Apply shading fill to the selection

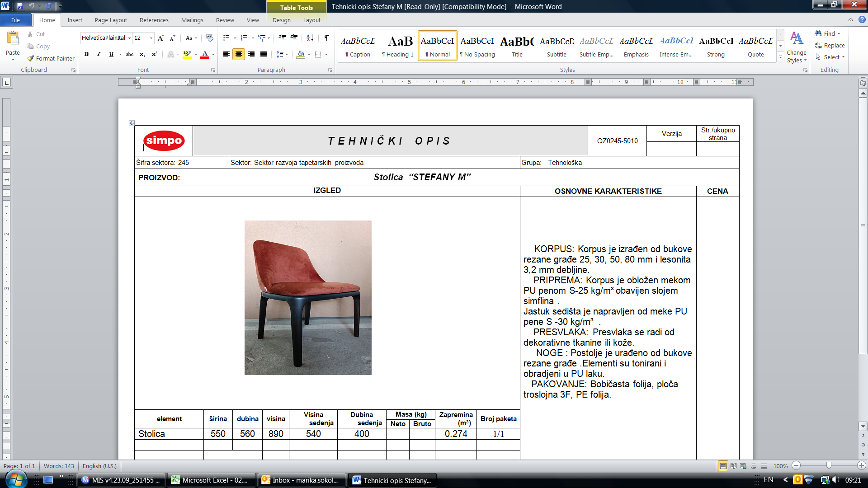click(301, 54)
